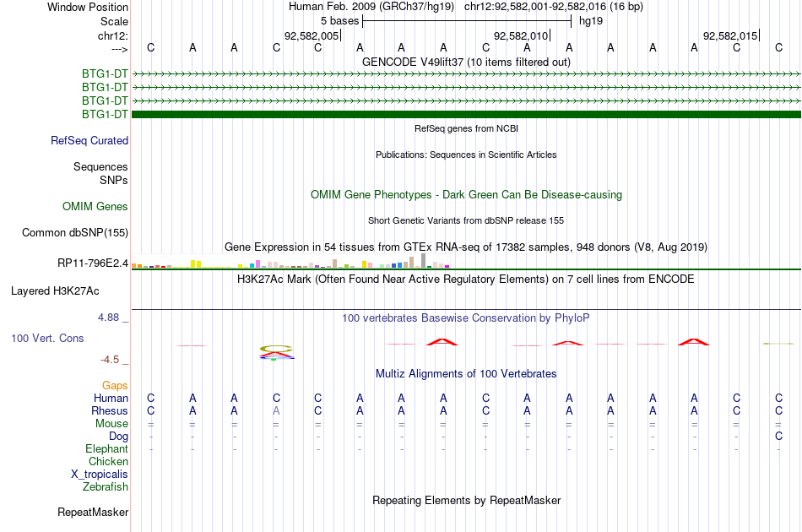Click the hg19 label beside the scale bar
This screenshot has width=802, height=532.
point(591,21)
